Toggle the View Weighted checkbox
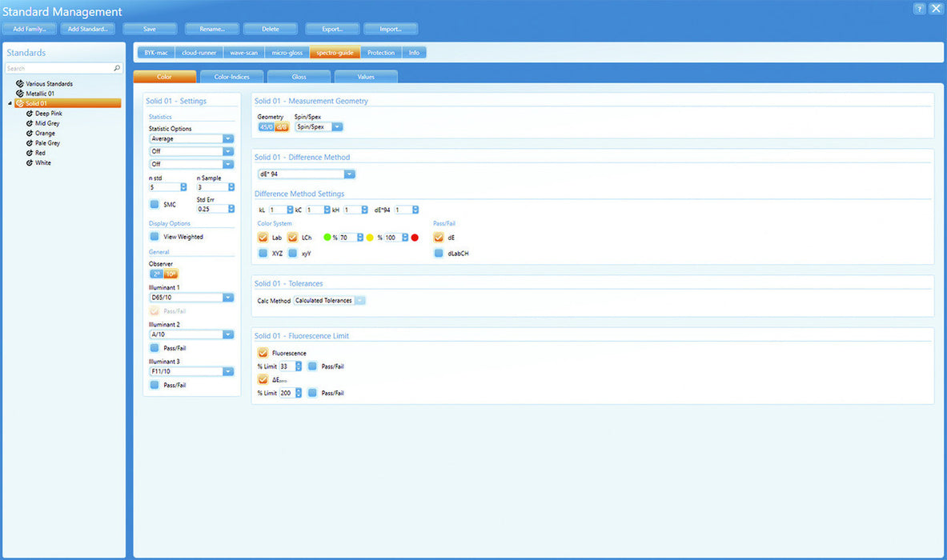Image resolution: width=947 pixels, height=560 pixels. [x=154, y=237]
